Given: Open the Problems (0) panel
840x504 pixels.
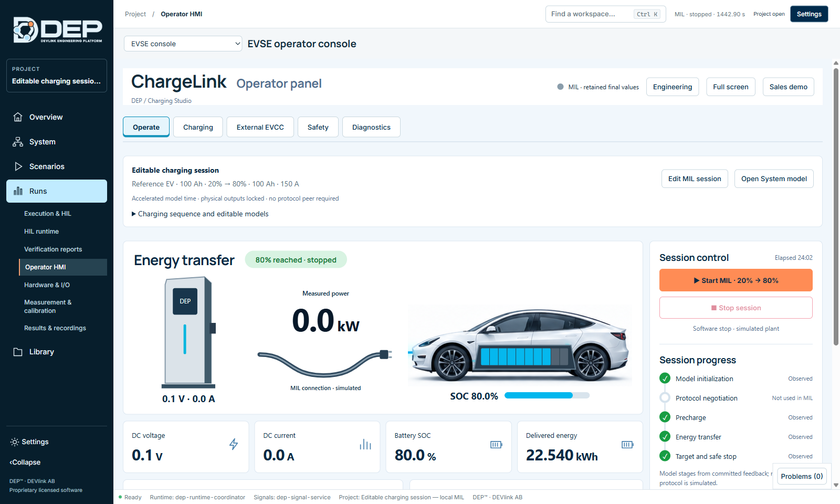Looking at the screenshot, I should click(802, 476).
